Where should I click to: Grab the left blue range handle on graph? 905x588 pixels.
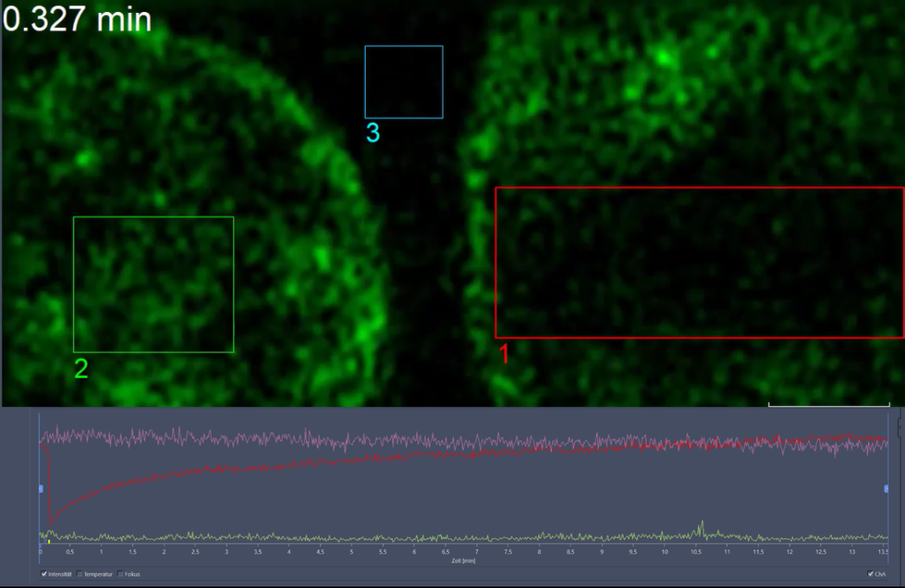click(41, 488)
